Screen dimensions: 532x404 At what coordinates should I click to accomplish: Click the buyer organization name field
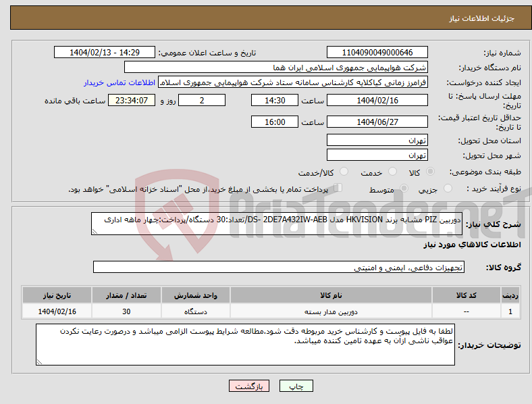(276, 67)
